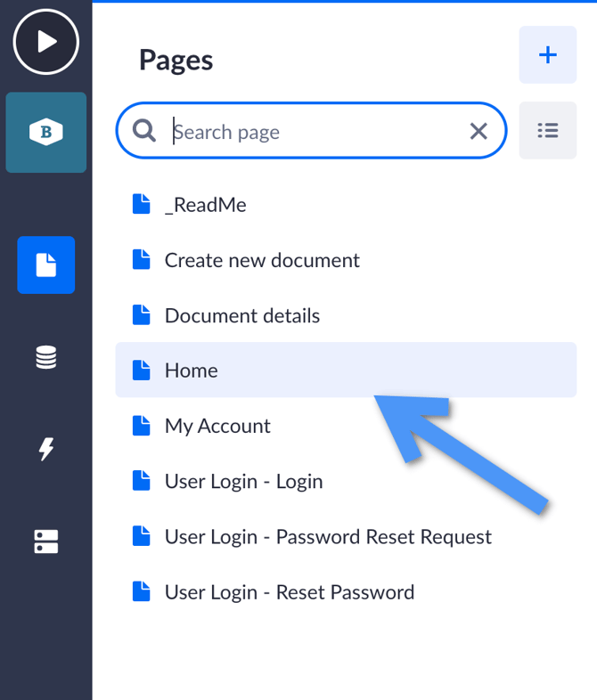The height and width of the screenshot is (700, 597).
Task: Toggle the list view button
Action: pyautogui.click(x=547, y=131)
